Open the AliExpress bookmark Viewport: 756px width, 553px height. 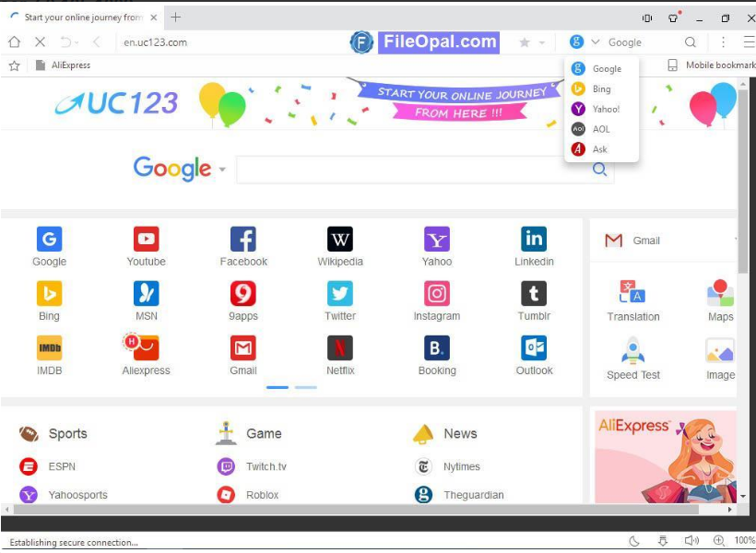pyautogui.click(x=64, y=65)
